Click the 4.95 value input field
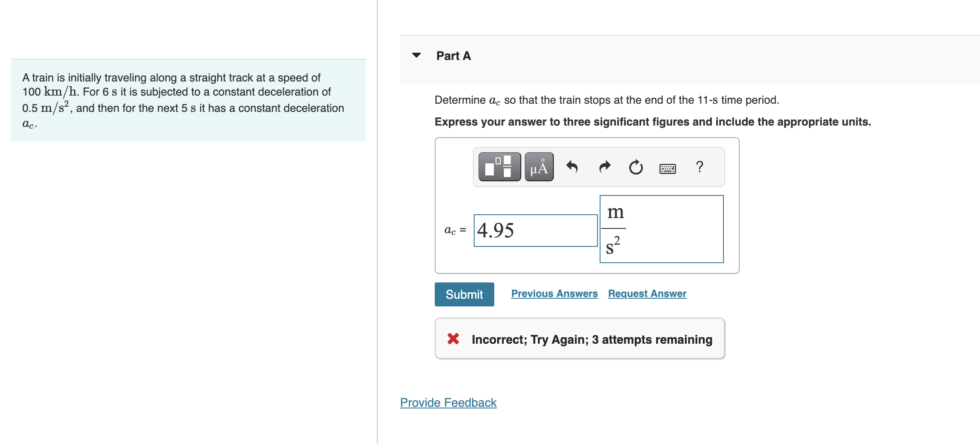 coord(535,231)
